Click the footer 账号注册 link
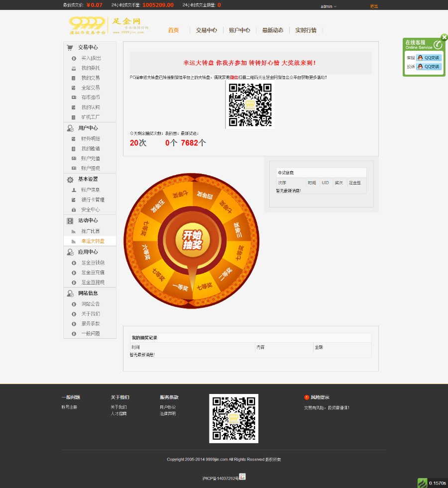Image resolution: width=448 pixels, height=488 pixels. (69, 407)
